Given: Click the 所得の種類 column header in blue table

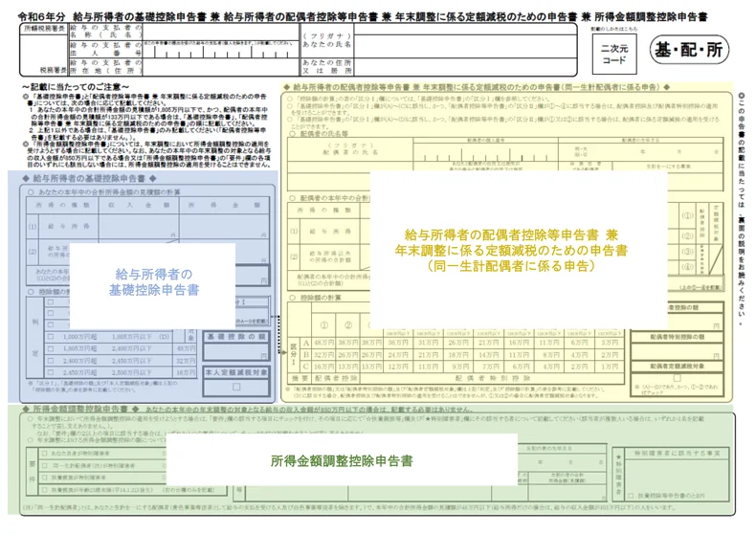Looking at the screenshot, I should (62, 206).
